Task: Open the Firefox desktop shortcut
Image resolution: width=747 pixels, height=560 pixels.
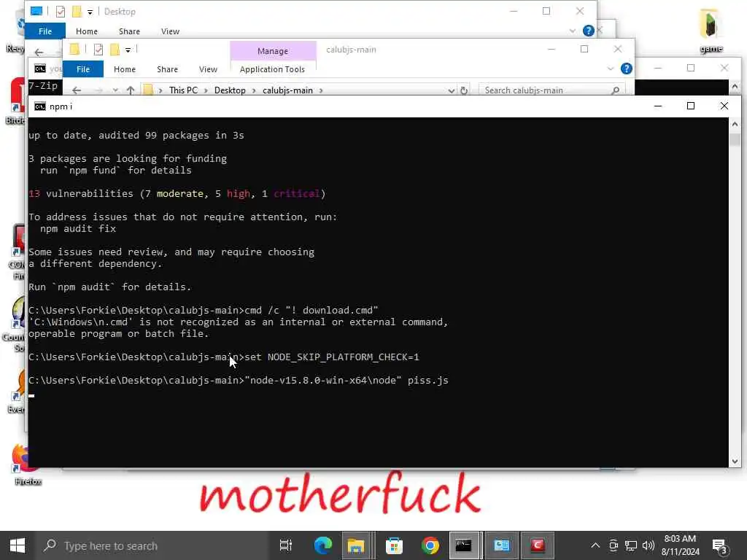Action: click(26, 464)
